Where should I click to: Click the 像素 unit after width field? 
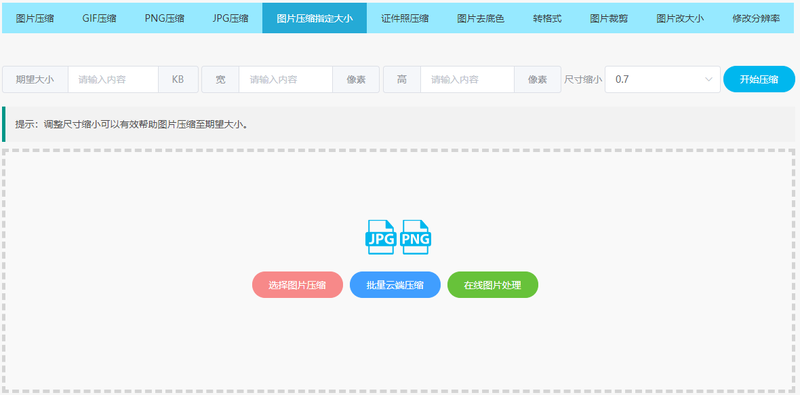(356, 80)
